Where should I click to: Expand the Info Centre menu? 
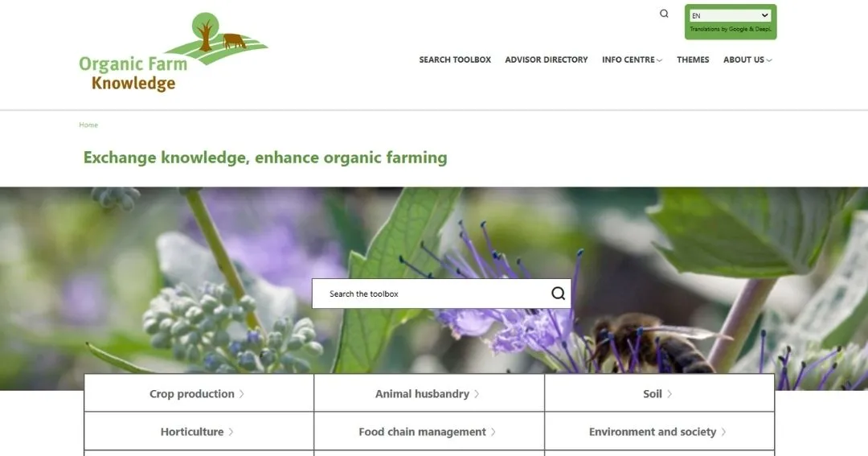632,60
